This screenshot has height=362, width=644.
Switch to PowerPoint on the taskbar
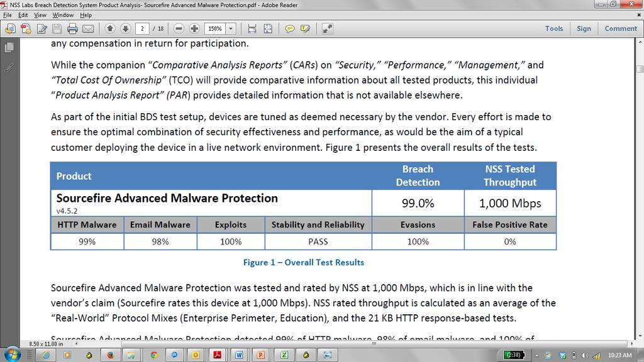coord(261,355)
